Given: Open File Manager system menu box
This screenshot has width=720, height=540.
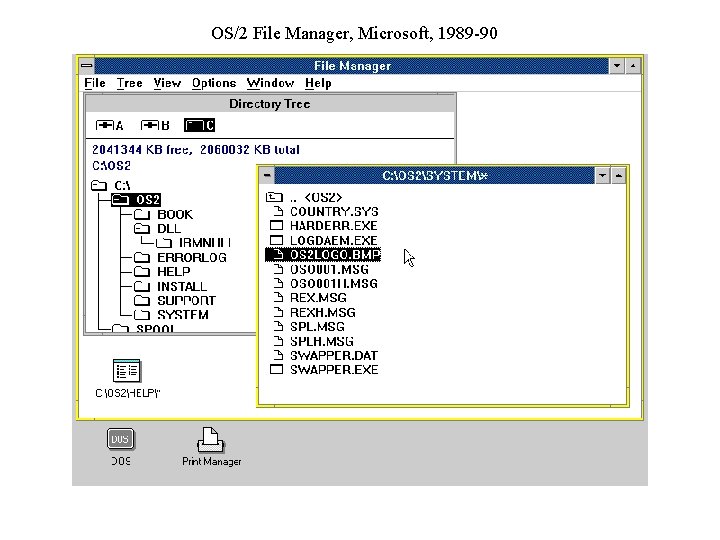Looking at the screenshot, I should pos(87,66).
